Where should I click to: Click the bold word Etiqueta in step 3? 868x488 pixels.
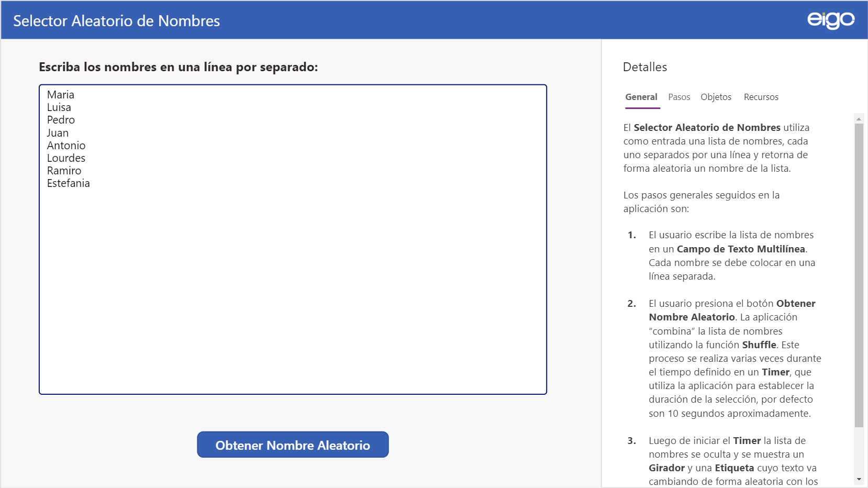[735, 468]
